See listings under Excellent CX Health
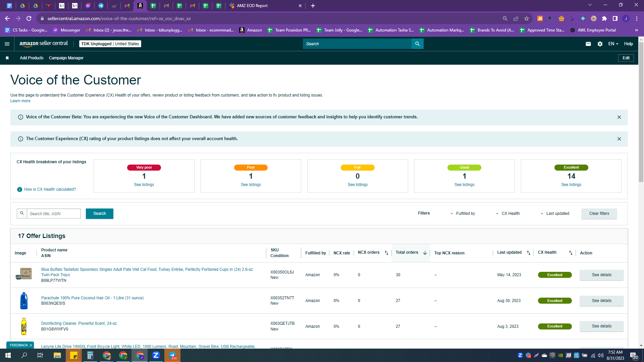 [x=571, y=185]
